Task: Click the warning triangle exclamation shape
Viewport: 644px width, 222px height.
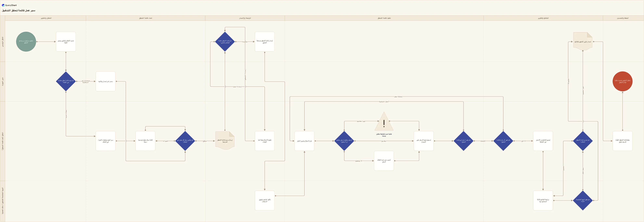Action: coord(384,121)
